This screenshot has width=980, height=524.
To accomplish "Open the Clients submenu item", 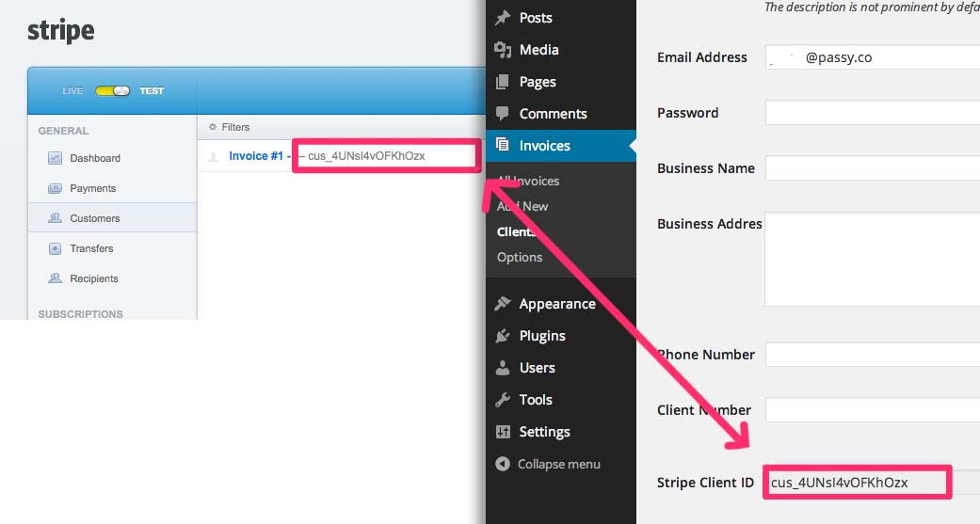I will [x=516, y=231].
